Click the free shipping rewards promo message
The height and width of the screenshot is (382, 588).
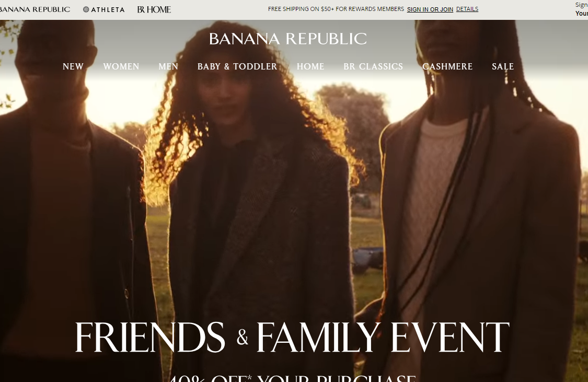coord(336,9)
